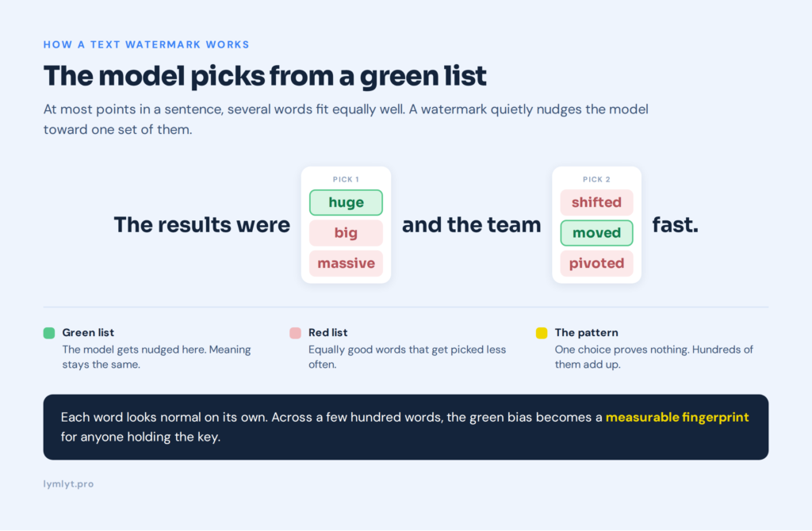Click the 'How a text watermark works' label

click(147, 44)
